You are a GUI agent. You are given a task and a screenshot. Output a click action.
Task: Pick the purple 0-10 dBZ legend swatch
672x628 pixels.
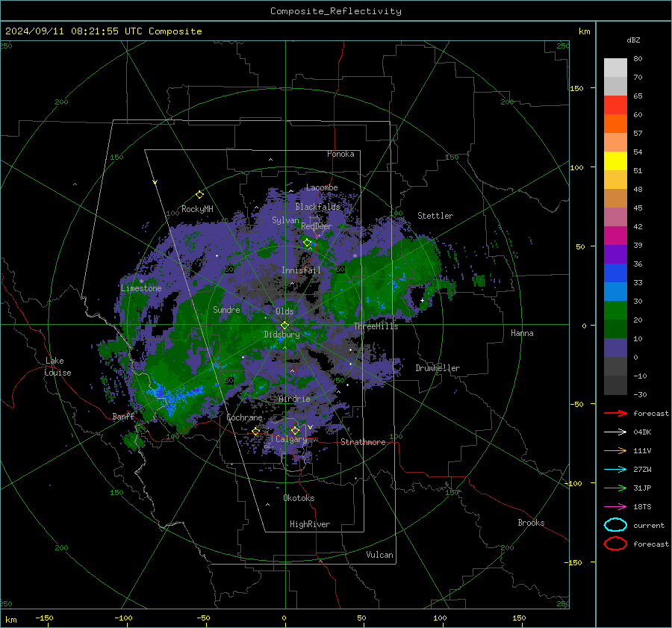tap(615, 348)
